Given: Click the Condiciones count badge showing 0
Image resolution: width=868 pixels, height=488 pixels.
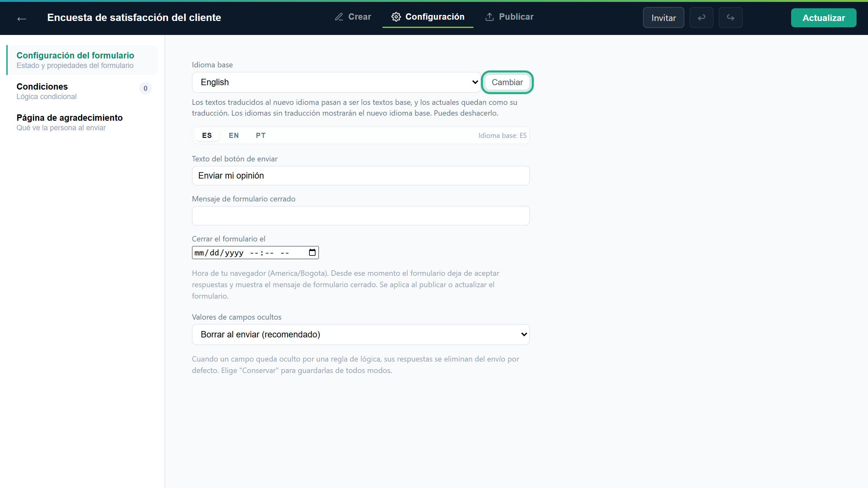Looking at the screenshot, I should 145,88.
